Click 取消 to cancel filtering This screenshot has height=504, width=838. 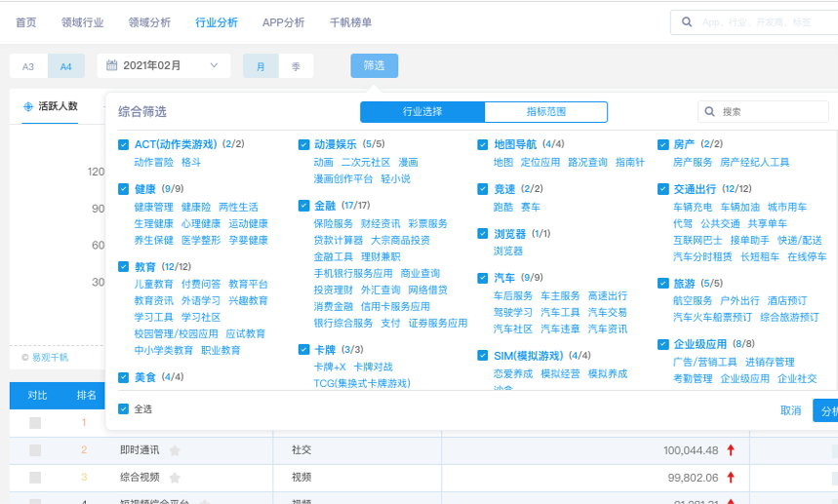pos(791,410)
